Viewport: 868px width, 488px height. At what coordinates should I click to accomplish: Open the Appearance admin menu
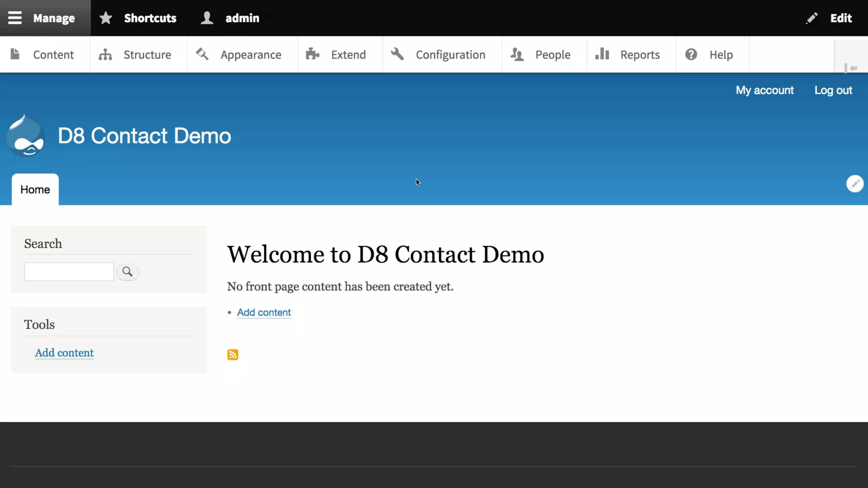(242, 54)
